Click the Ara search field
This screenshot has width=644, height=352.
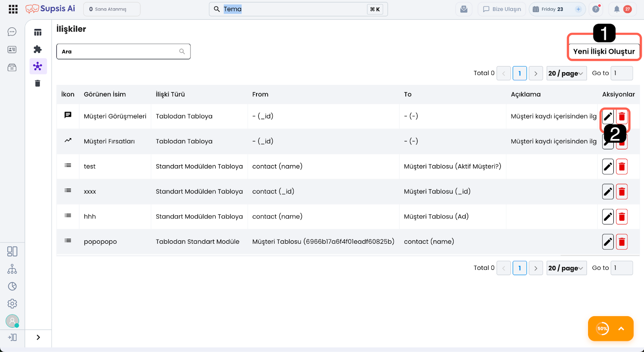[119, 52]
